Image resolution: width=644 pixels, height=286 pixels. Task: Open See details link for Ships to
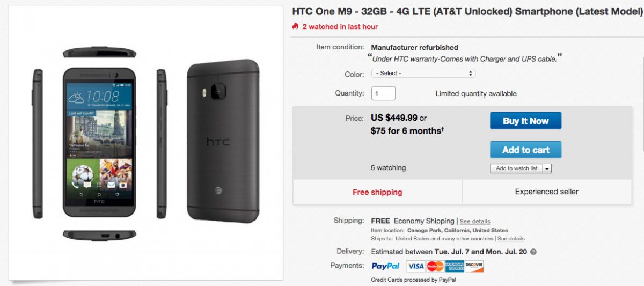click(511, 239)
